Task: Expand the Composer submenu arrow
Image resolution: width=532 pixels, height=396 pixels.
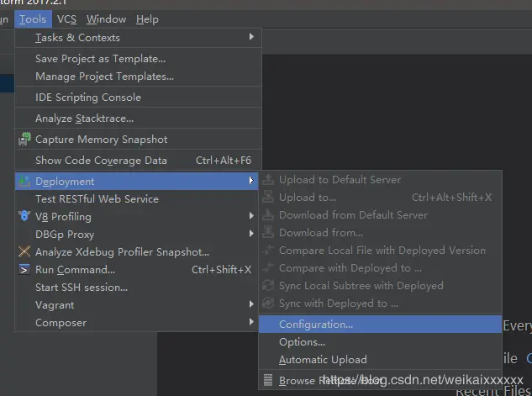Action: 251,322
